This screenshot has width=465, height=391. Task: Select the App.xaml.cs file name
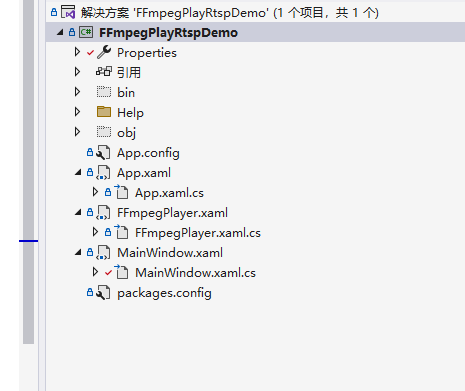click(169, 193)
